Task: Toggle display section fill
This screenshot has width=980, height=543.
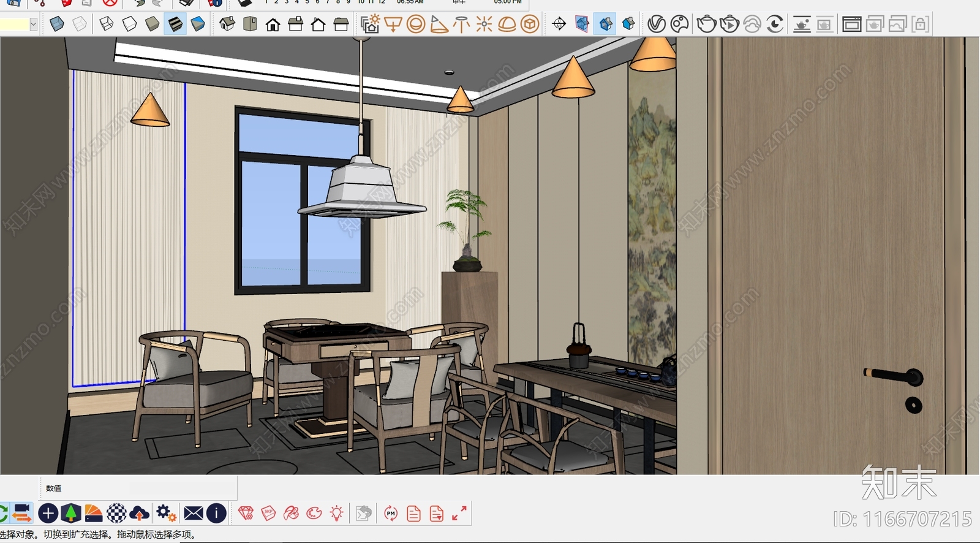Action: coord(628,24)
